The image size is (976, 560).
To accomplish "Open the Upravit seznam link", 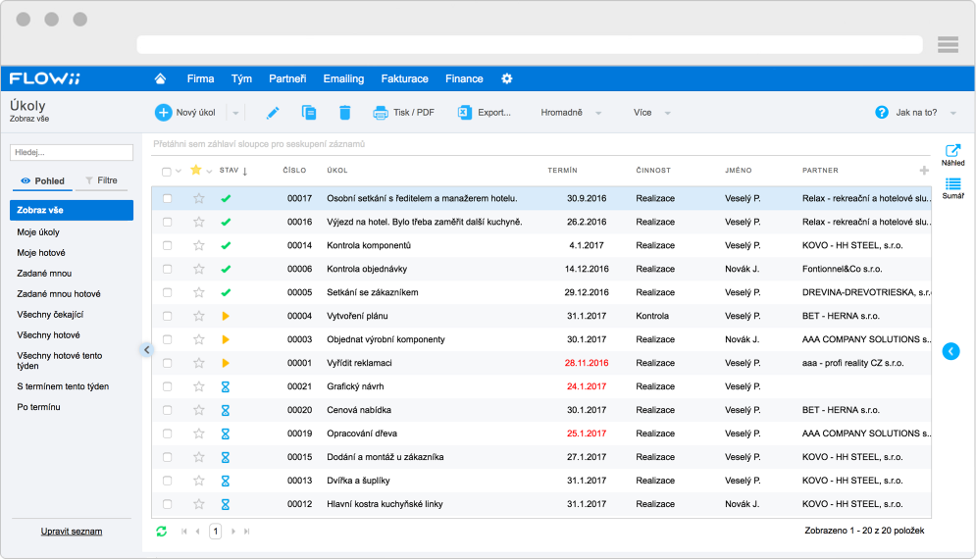I will [72, 532].
